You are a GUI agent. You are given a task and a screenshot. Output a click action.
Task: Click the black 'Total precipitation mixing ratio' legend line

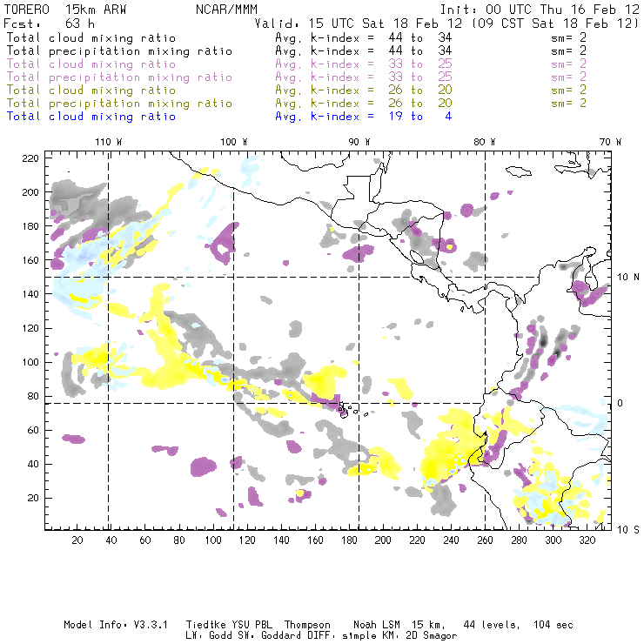pos(119,51)
